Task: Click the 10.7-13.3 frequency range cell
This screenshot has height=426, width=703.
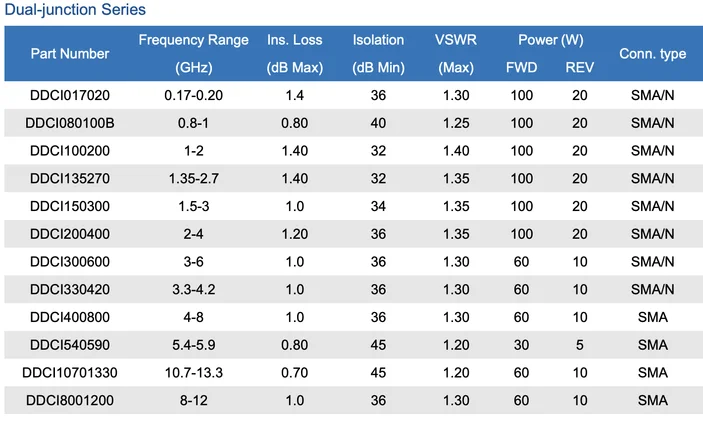Action: pos(193,372)
